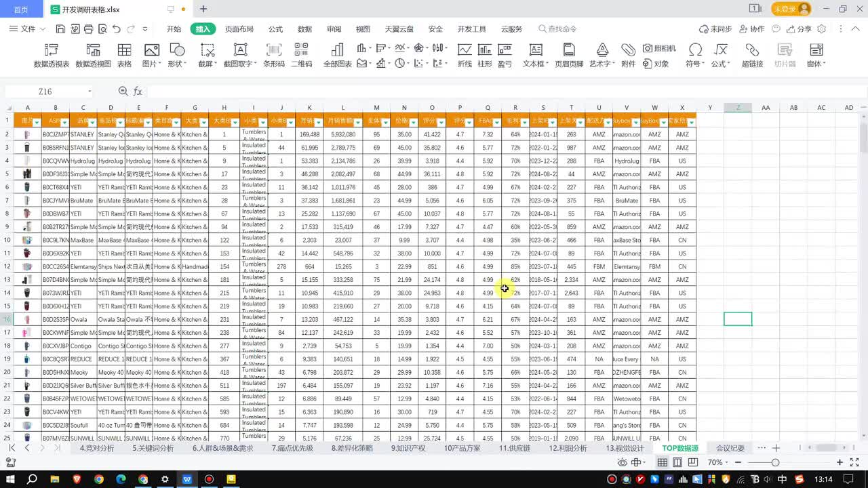Insert a column sparkline (柱形)
Screen dimensions: 868x488
[x=485, y=56]
